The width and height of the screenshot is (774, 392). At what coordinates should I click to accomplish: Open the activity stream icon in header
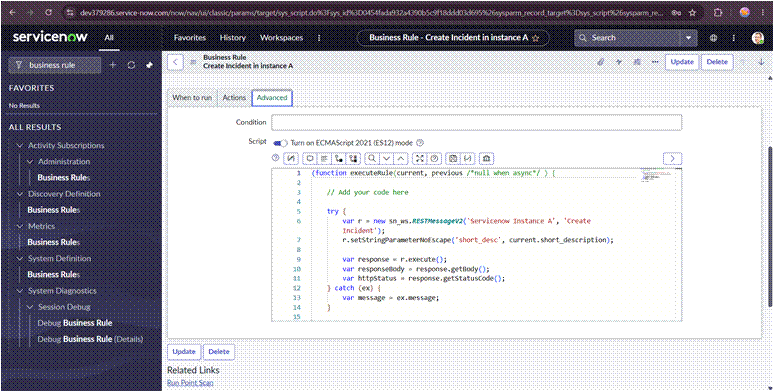(x=619, y=62)
